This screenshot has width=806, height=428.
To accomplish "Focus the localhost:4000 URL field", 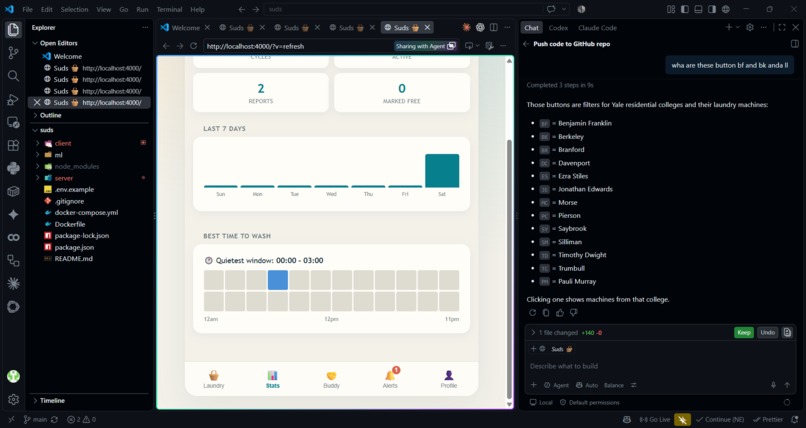I will coord(298,46).
